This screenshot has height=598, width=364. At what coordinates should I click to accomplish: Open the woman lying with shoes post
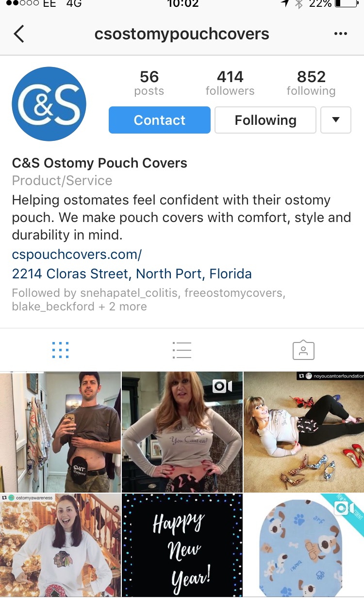pos(304,432)
